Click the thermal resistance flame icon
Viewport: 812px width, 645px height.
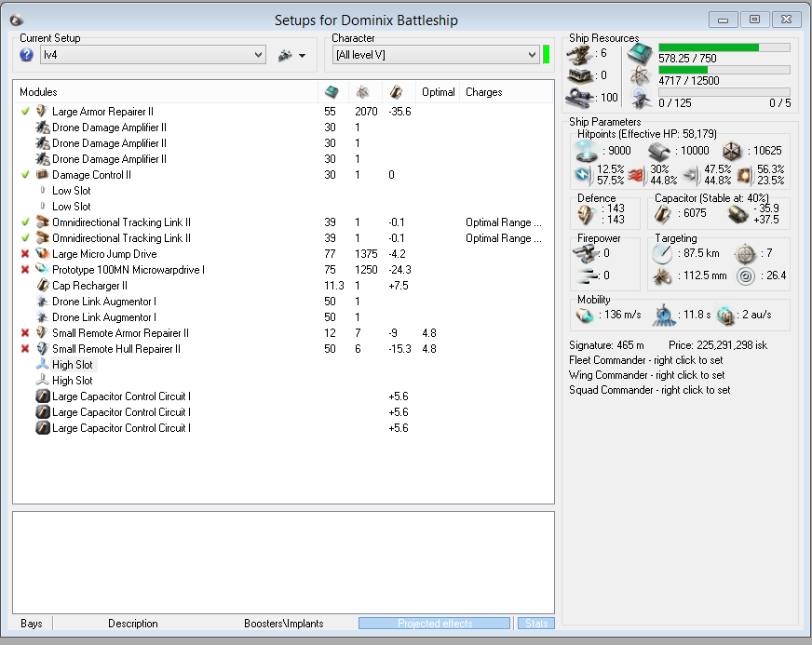636,176
